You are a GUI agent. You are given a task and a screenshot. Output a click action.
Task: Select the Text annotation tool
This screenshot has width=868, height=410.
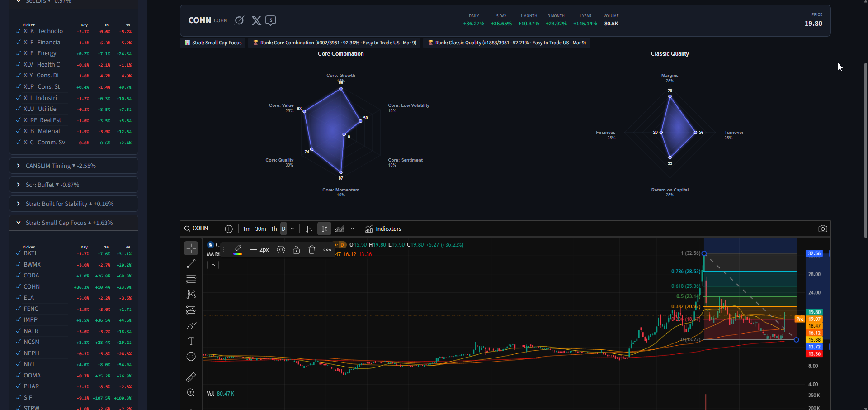[191, 341]
